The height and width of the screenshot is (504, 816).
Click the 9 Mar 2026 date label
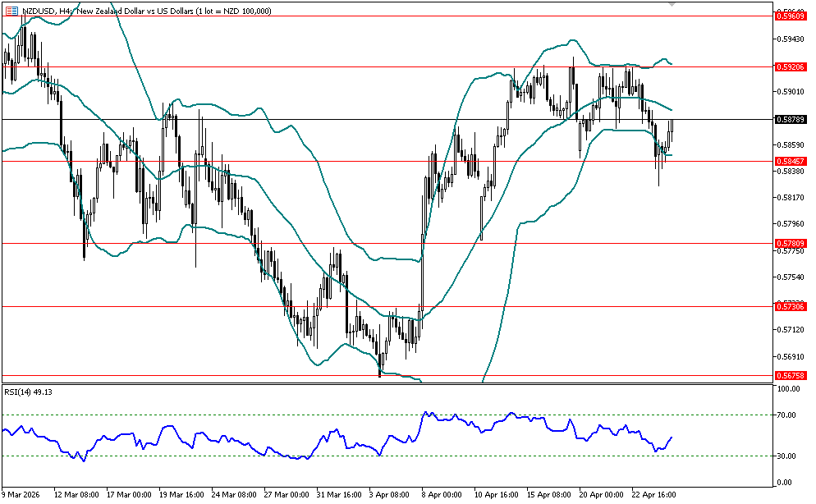pyautogui.click(x=24, y=495)
